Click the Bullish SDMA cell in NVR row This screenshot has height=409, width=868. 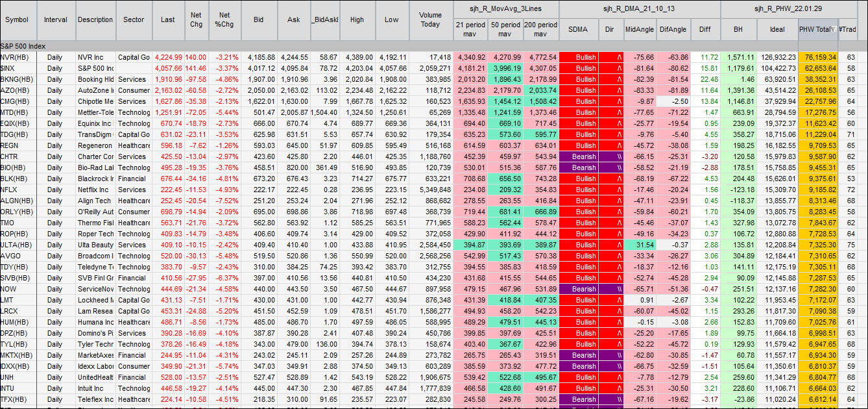(x=579, y=57)
